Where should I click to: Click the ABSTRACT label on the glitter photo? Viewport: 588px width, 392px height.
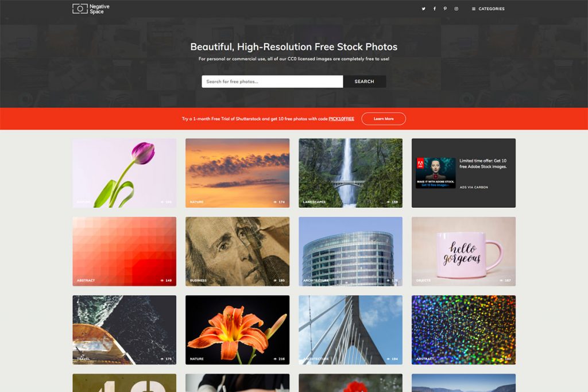pyautogui.click(x=425, y=359)
